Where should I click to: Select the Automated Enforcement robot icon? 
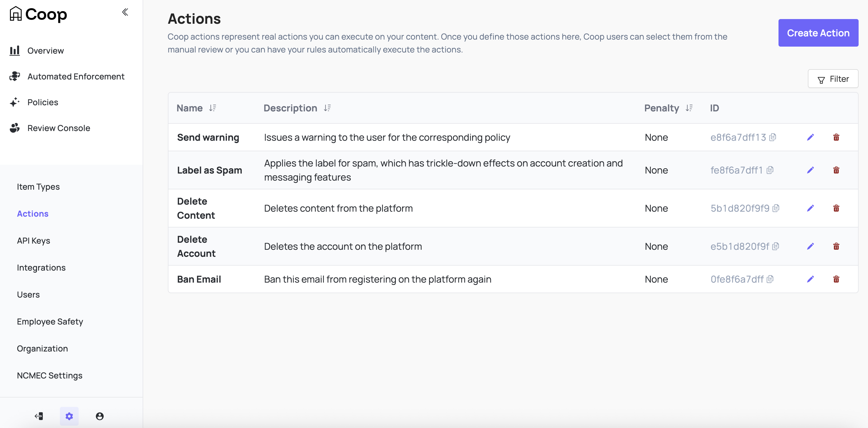(15, 77)
